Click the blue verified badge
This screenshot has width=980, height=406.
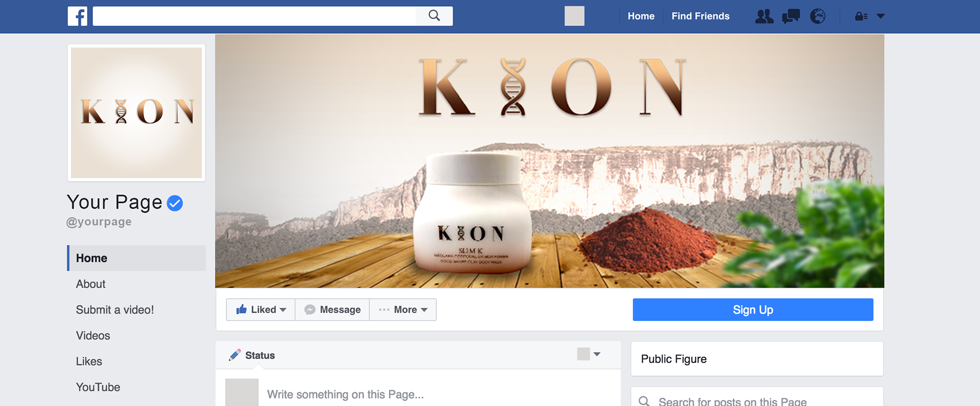click(175, 203)
